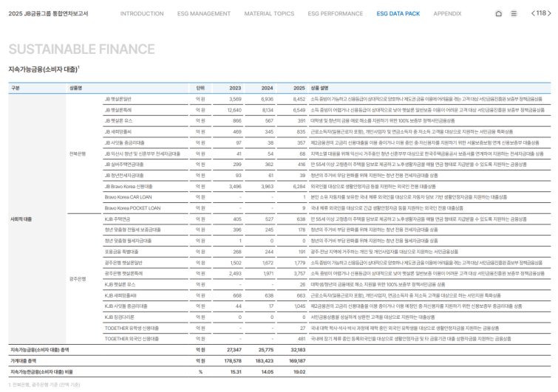558x392 pixels.
Task: Click the 2025 column header
Action: (299, 88)
